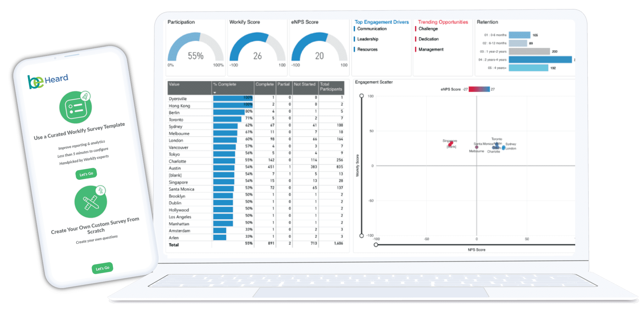This screenshot has width=644, height=314.
Task: Click the 2 years-4 years retention bar
Action: tap(540, 59)
